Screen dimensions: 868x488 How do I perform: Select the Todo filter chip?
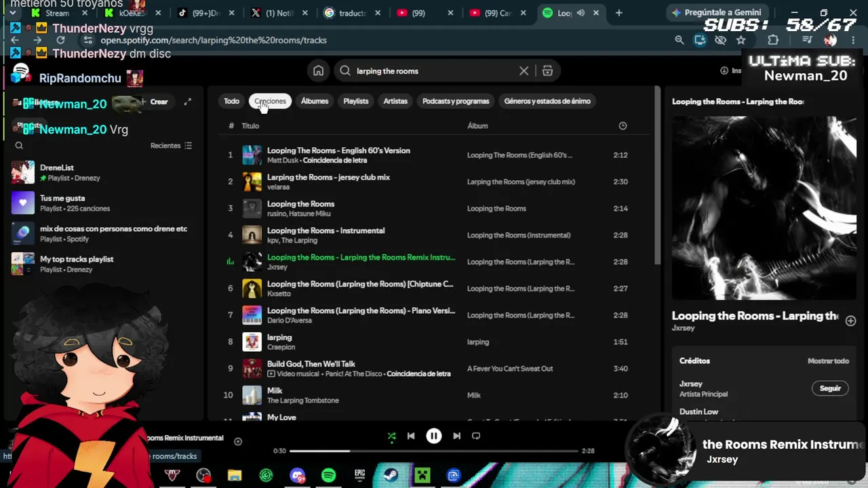tap(232, 101)
